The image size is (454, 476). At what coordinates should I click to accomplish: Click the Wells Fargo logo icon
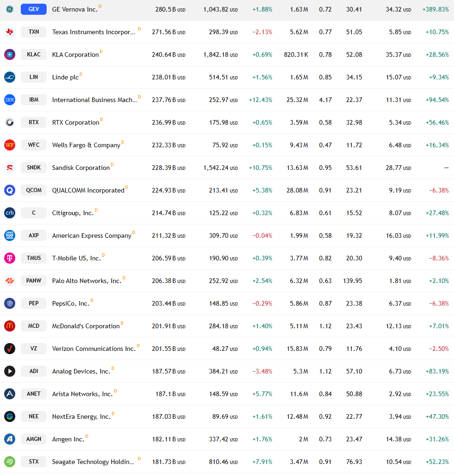tap(10, 145)
